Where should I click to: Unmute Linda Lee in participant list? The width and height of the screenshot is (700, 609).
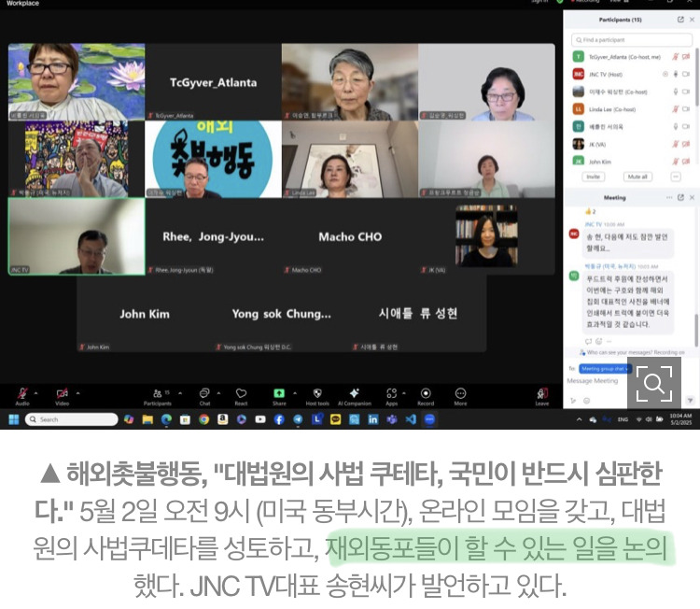676,109
